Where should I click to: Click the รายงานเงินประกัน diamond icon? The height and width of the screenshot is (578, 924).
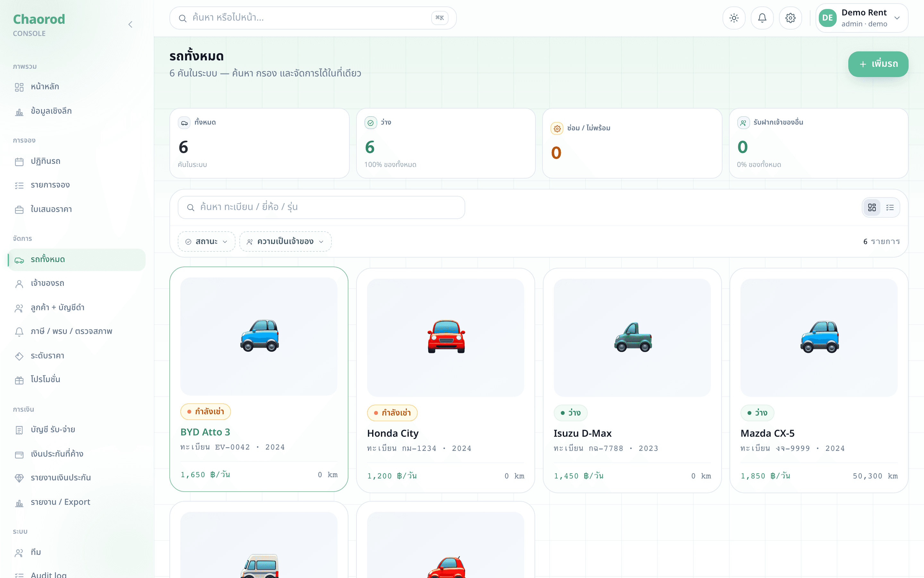coord(19,478)
